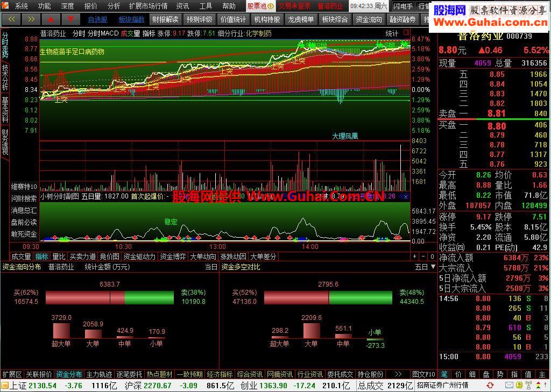551x392 pixels.
Task: Open the 分析 menu
Action: [x=114, y=6]
